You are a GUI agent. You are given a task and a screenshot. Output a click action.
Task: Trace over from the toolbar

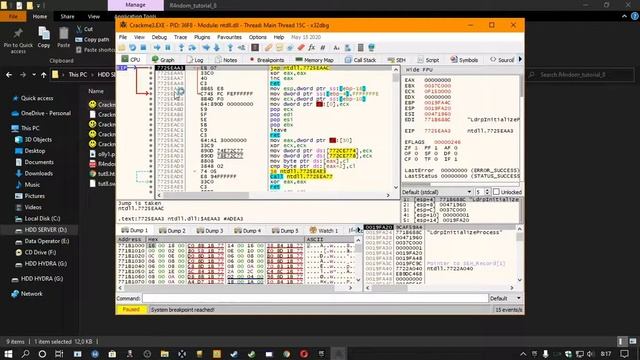click(216, 48)
